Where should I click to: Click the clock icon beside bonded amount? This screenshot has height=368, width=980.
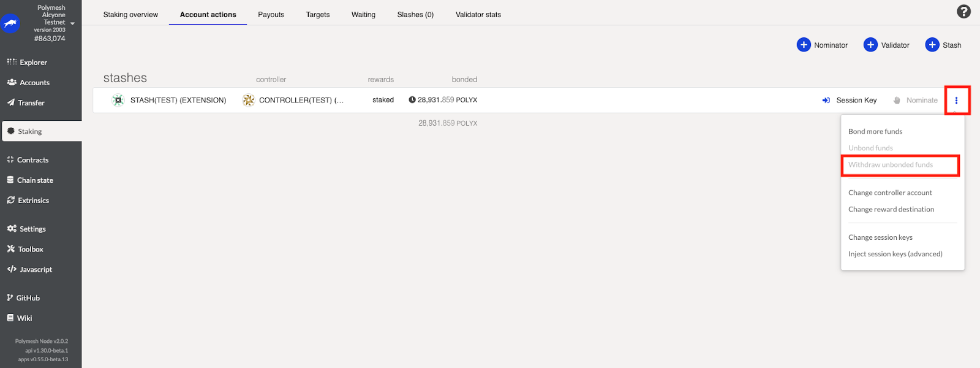point(412,100)
